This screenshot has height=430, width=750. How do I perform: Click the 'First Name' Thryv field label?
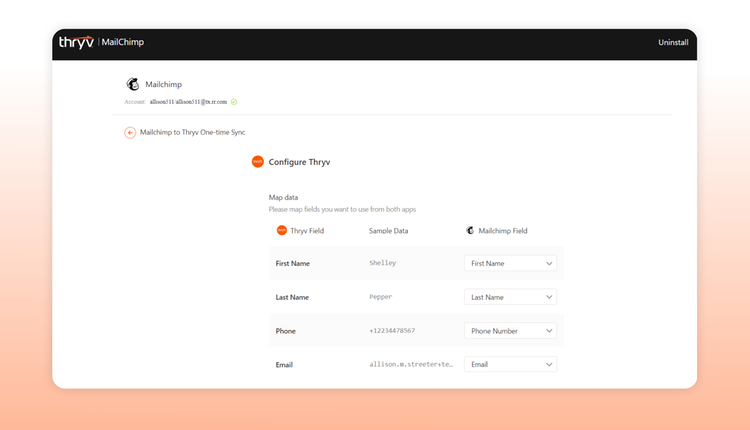(293, 264)
